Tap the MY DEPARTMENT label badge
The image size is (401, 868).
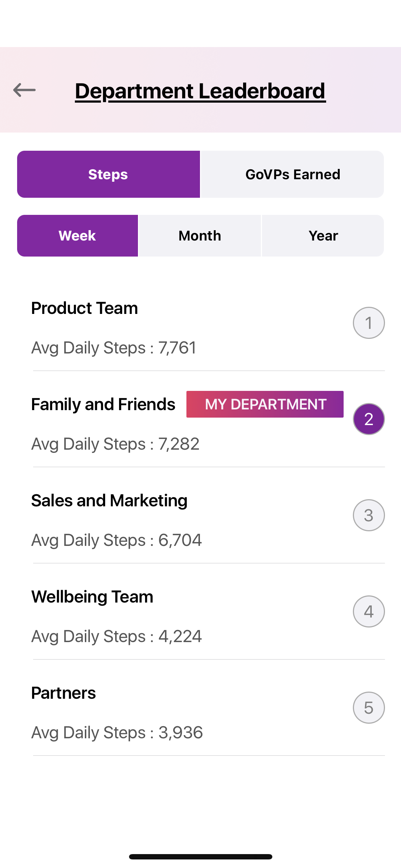[x=265, y=404]
